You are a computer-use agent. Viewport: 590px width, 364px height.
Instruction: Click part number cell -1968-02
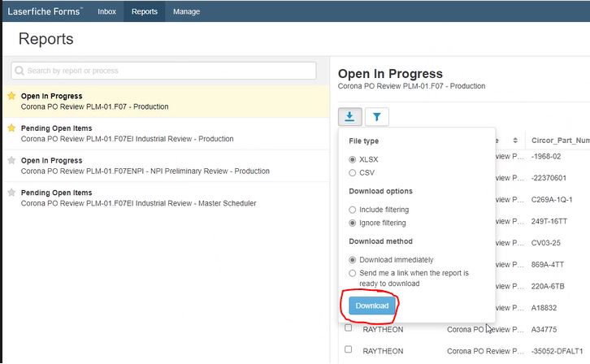(546, 157)
